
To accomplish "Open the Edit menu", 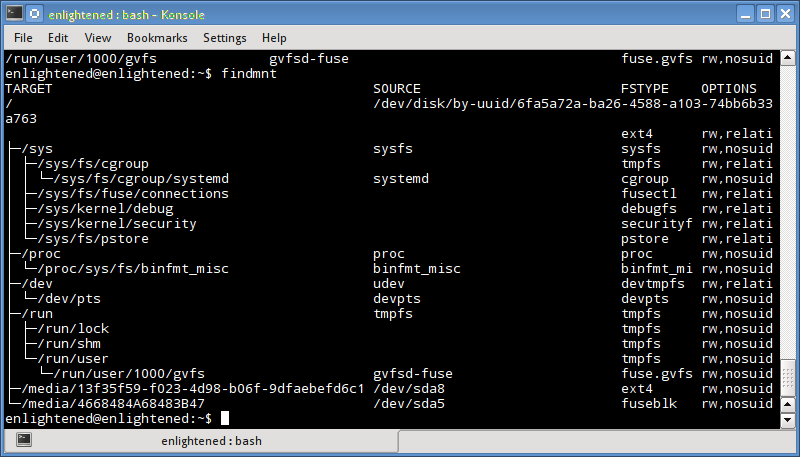I will pyautogui.click(x=58, y=38).
